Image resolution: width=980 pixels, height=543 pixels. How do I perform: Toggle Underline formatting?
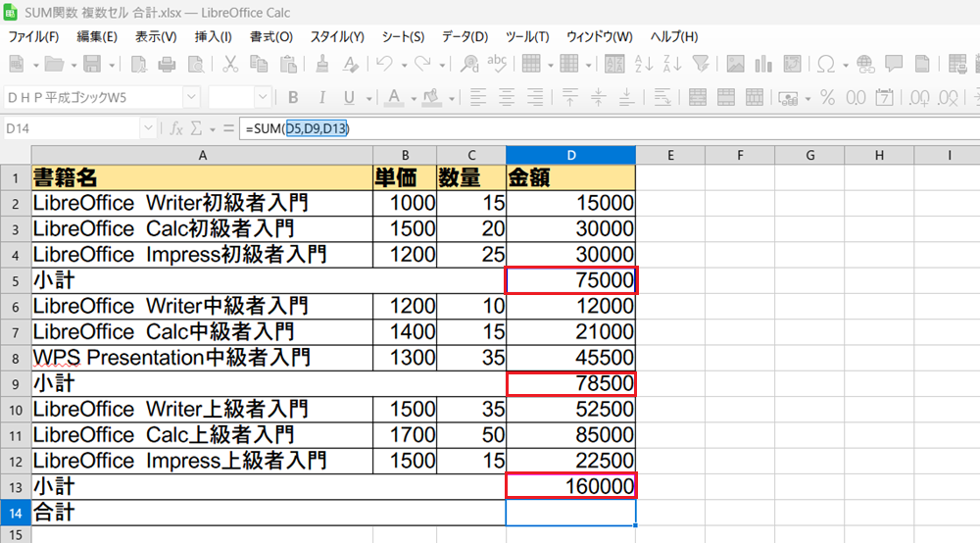click(350, 97)
